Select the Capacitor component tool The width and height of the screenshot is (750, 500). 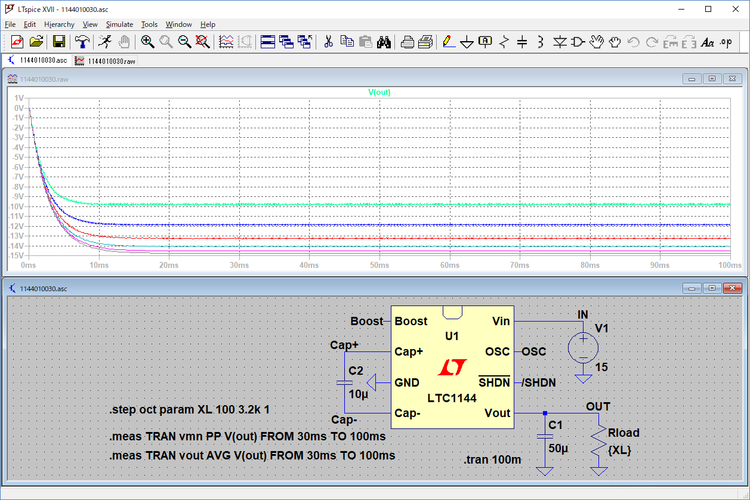pyautogui.click(x=521, y=42)
